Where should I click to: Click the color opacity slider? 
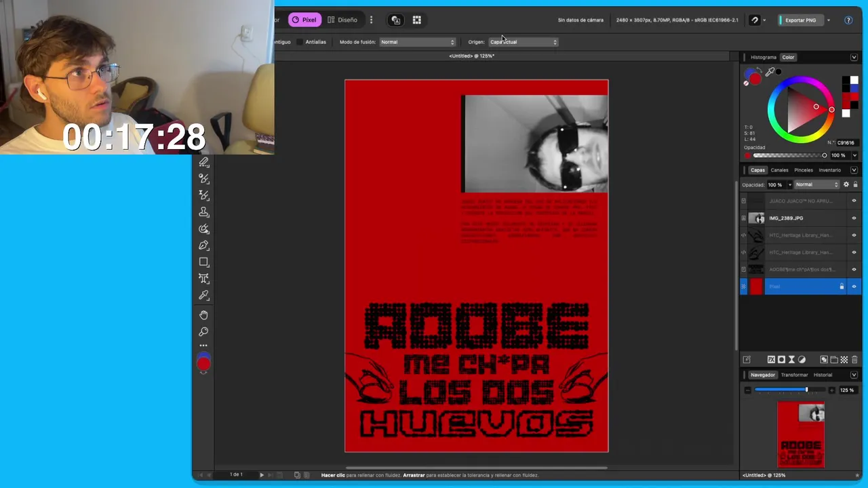tap(791, 155)
